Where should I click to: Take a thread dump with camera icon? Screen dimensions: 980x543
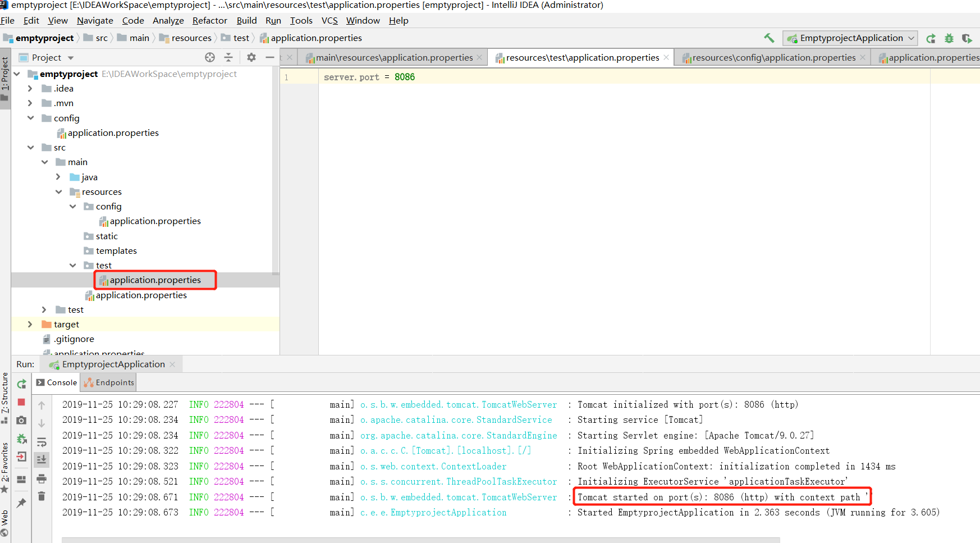pyautogui.click(x=21, y=421)
